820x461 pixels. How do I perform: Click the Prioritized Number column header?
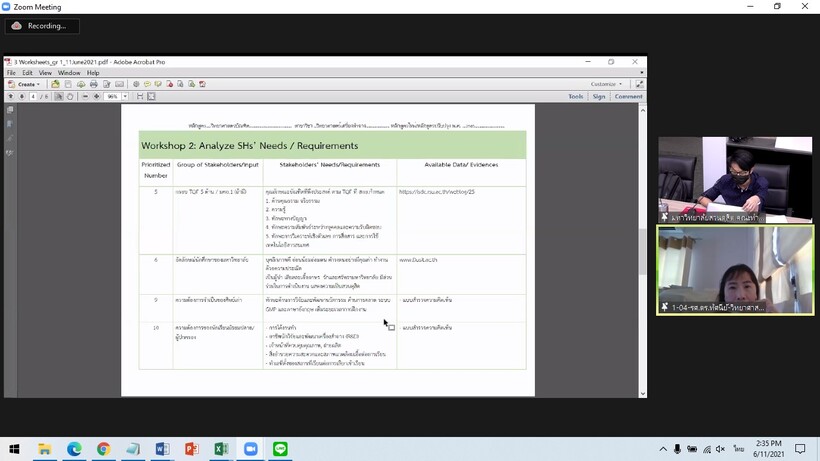156,170
